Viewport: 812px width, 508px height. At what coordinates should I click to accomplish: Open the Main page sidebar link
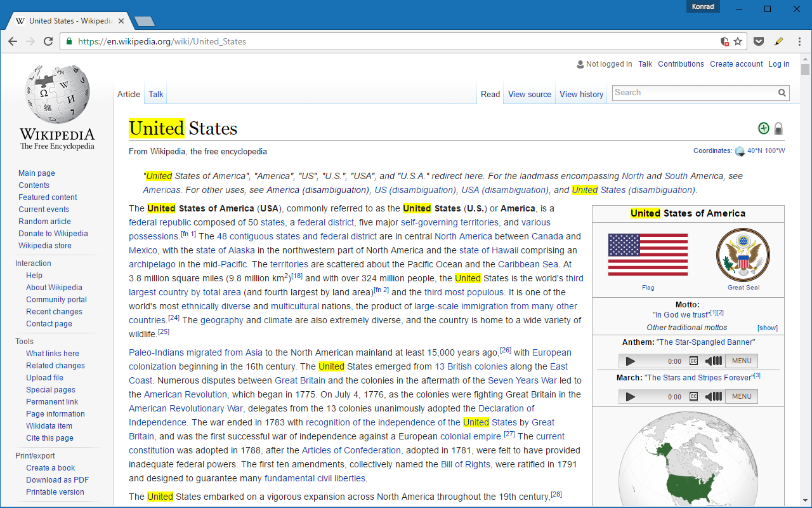pyautogui.click(x=37, y=173)
